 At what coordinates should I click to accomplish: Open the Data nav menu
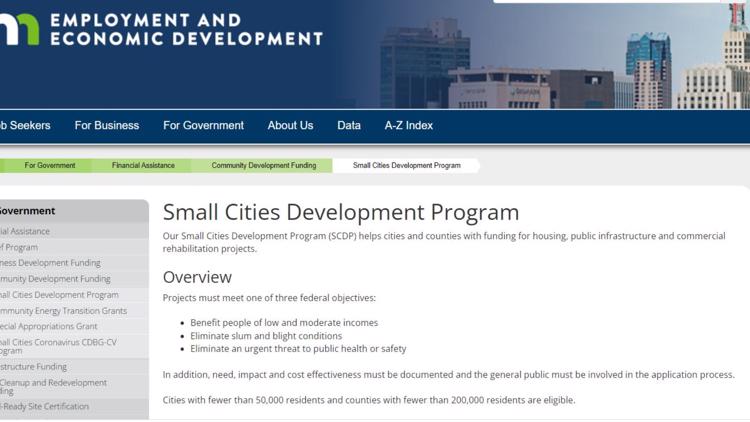click(x=349, y=125)
